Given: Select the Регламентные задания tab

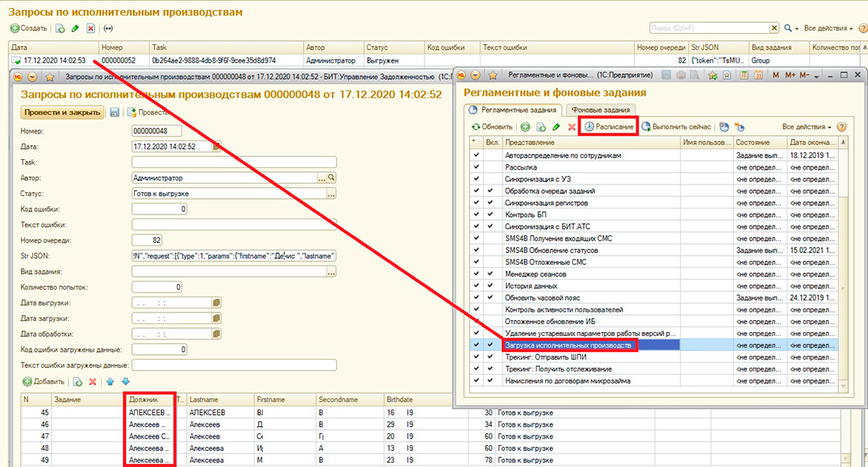Looking at the screenshot, I should 518,110.
